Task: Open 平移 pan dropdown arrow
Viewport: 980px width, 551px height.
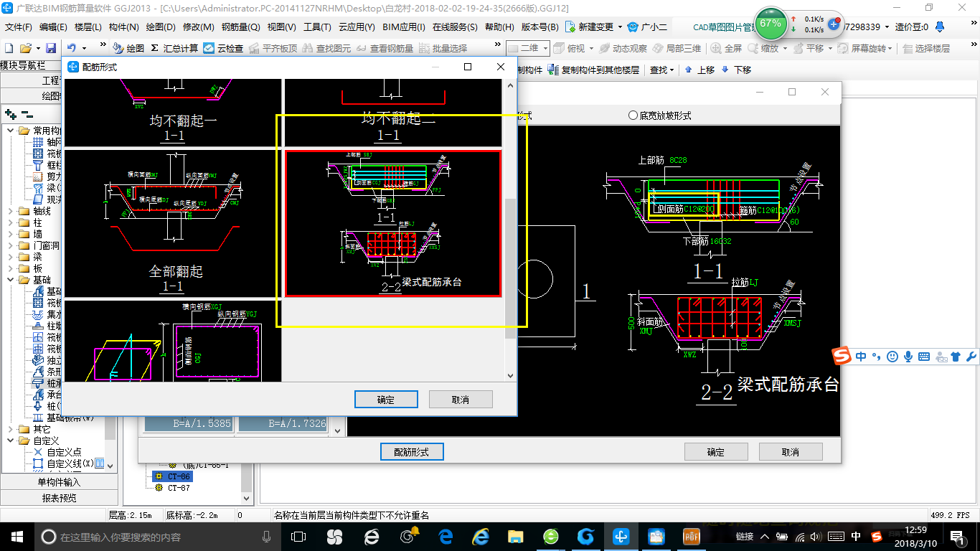Action: [831, 48]
